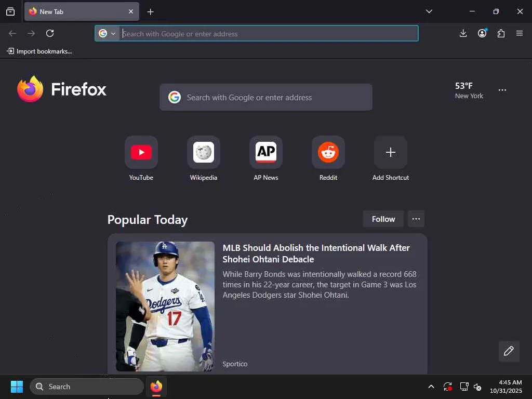Open the network display tray icon
Screen dimensions: 532x399
pos(464,387)
